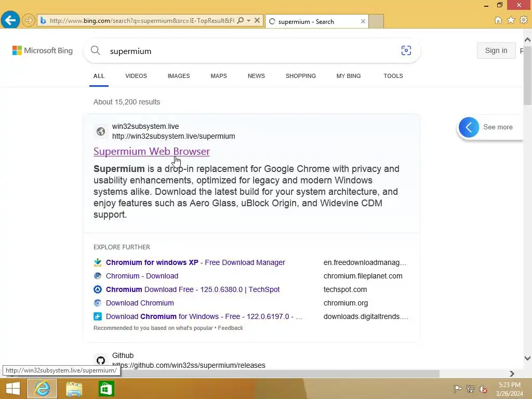Expand the See more side panel chevron

tap(469, 127)
